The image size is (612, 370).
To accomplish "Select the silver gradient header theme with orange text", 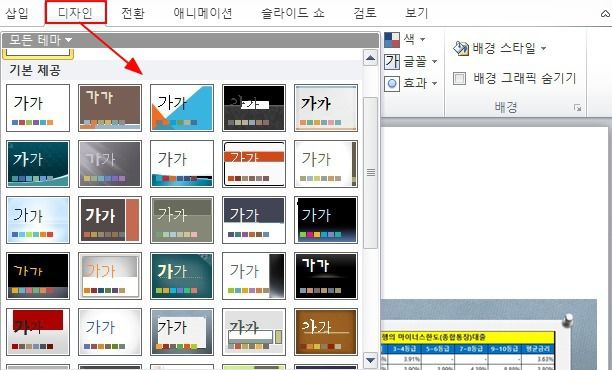I will [110, 276].
